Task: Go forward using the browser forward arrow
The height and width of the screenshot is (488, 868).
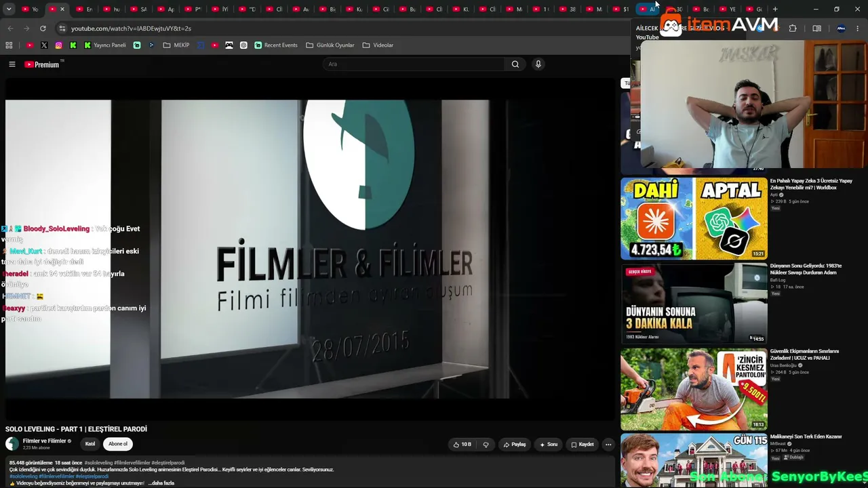Action: (x=26, y=28)
